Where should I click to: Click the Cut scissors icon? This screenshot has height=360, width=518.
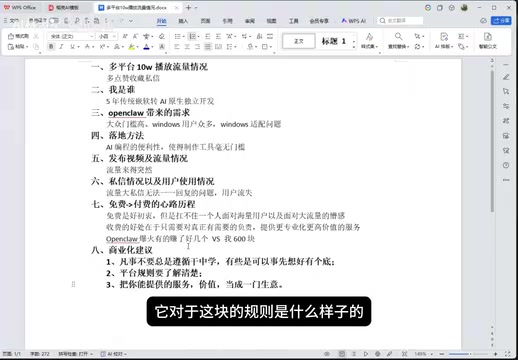[x=36, y=36]
